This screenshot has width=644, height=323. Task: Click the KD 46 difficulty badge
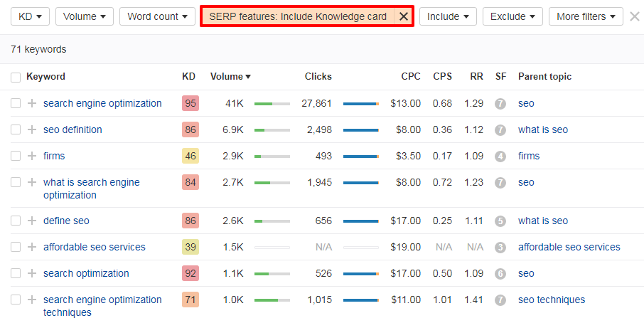click(190, 156)
